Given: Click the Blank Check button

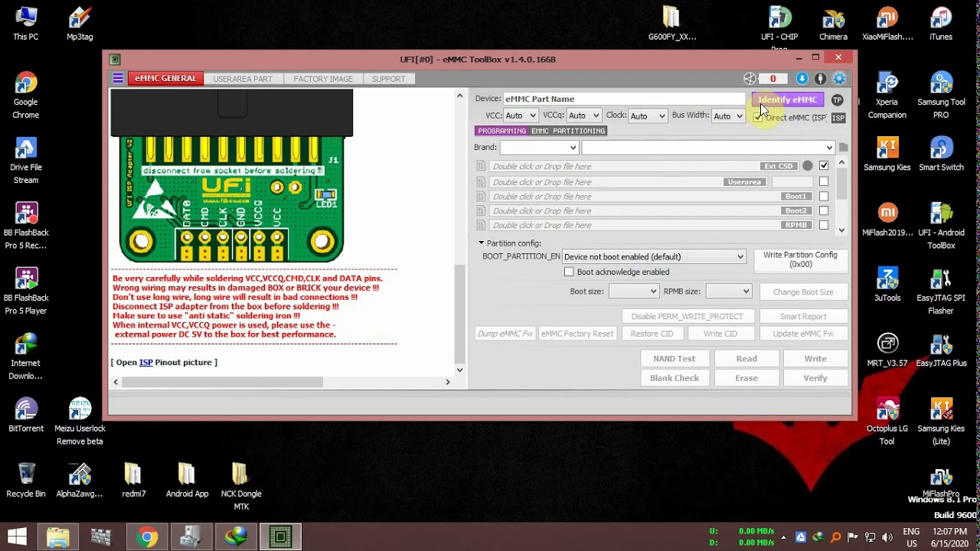Looking at the screenshot, I should pos(675,378).
